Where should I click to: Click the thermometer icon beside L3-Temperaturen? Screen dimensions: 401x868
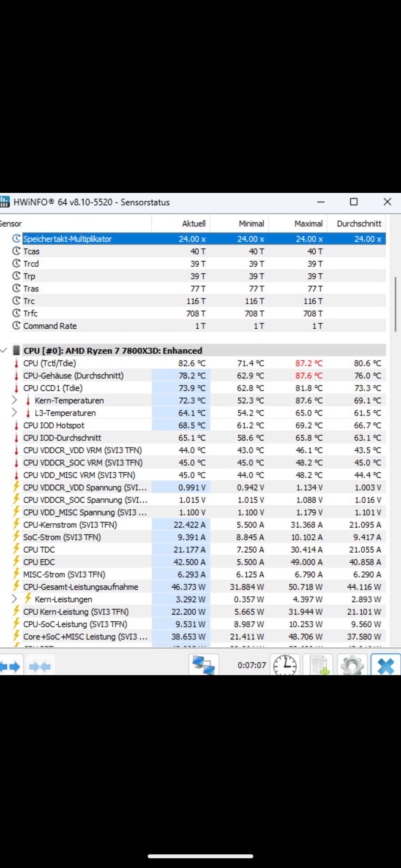pos(28,413)
